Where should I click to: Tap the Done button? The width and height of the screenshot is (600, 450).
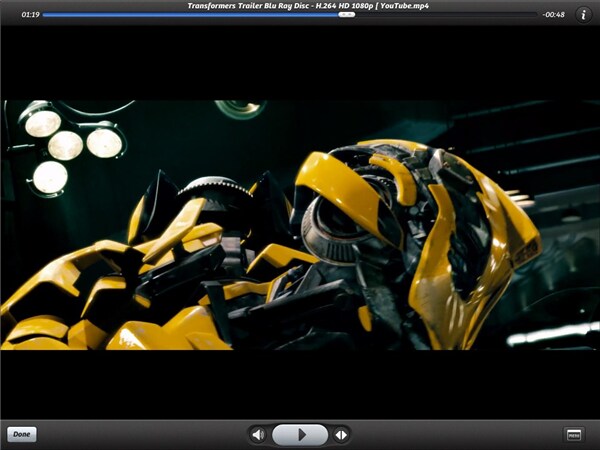coord(22,434)
